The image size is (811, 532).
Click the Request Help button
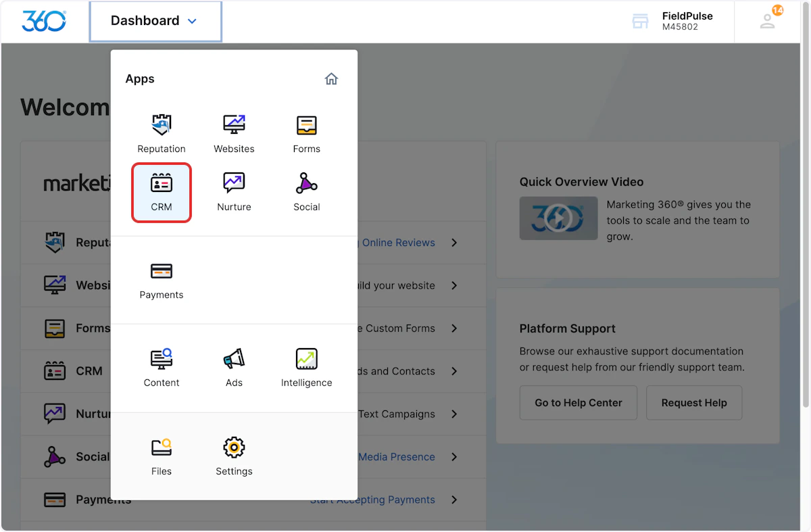(694, 403)
